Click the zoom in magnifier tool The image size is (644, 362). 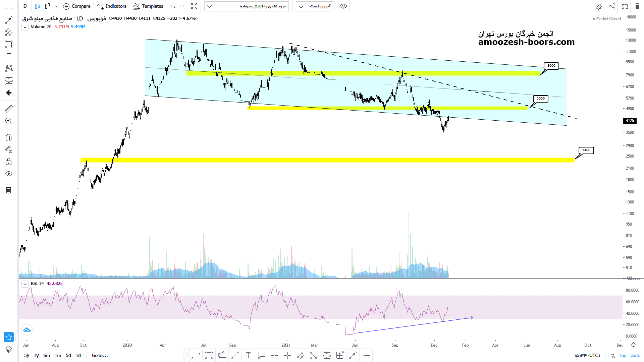coord(9,121)
